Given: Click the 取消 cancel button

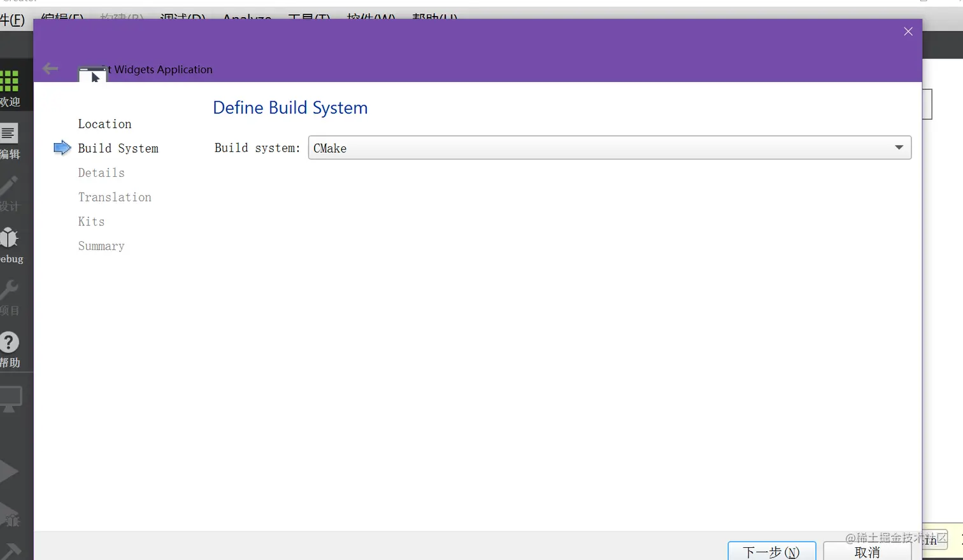Looking at the screenshot, I should tap(867, 551).
